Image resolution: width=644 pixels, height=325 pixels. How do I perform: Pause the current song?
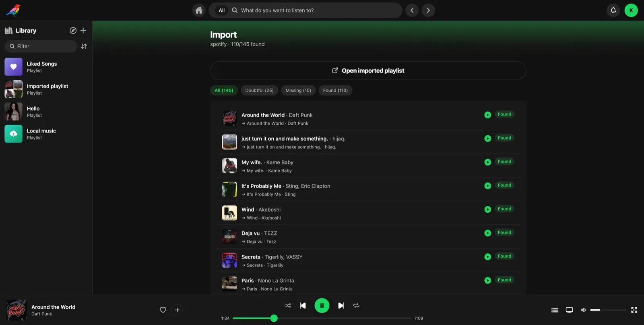tap(322, 305)
